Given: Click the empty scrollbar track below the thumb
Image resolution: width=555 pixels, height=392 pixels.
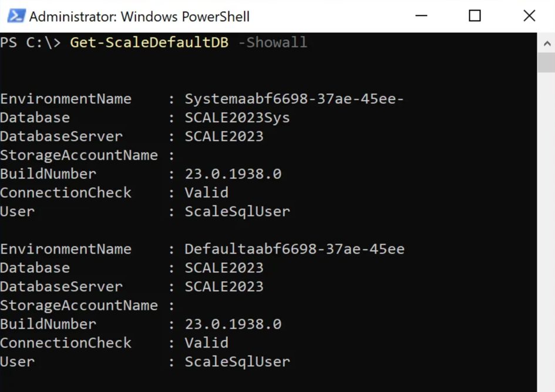Looking at the screenshot, I should point(546,235).
